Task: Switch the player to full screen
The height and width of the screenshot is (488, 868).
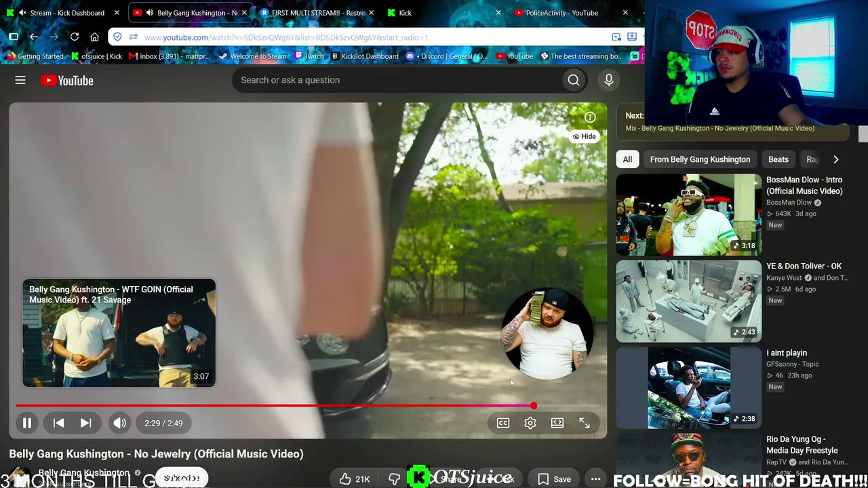Action: click(x=585, y=423)
